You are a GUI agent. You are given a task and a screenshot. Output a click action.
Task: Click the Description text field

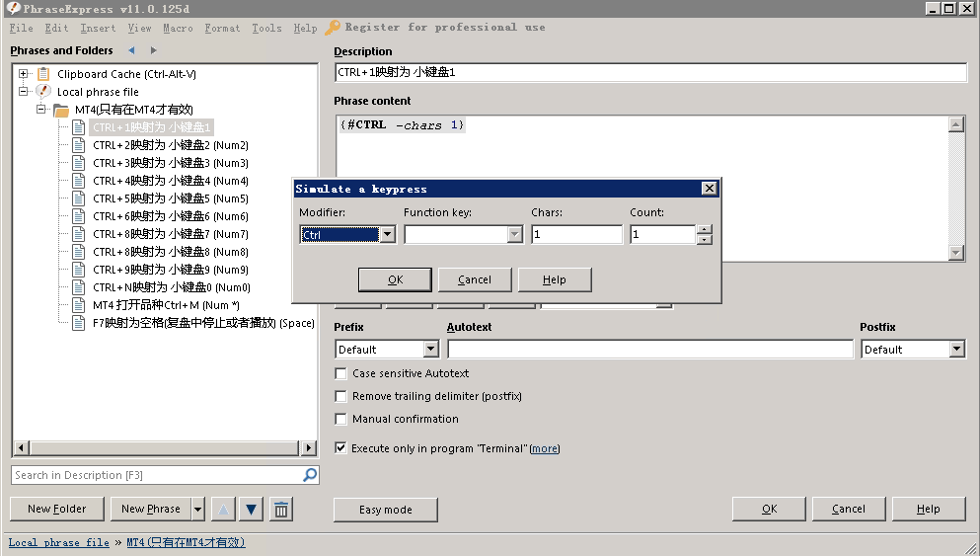(x=650, y=72)
